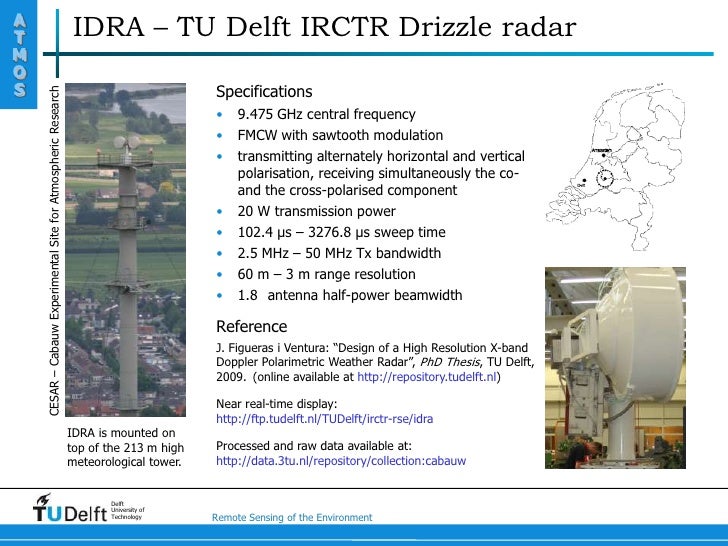
Task: Click the 'Specifications' heading
Action: pyautogui.click(x=264, y=91)
